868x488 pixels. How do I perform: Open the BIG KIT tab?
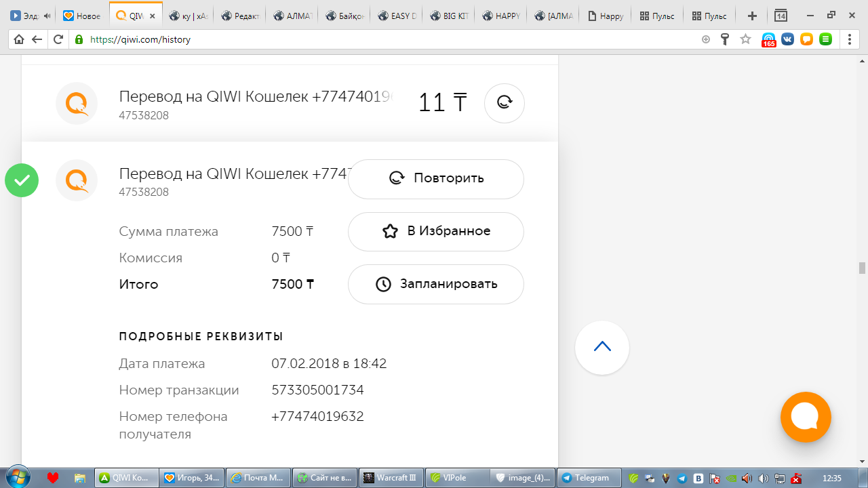449,16
